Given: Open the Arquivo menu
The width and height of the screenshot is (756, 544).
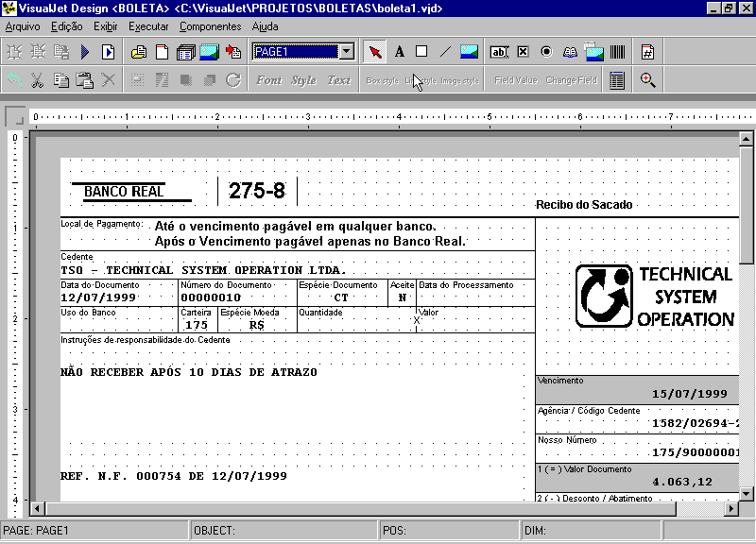Looking at the screenshot, I should pos(24,27).
